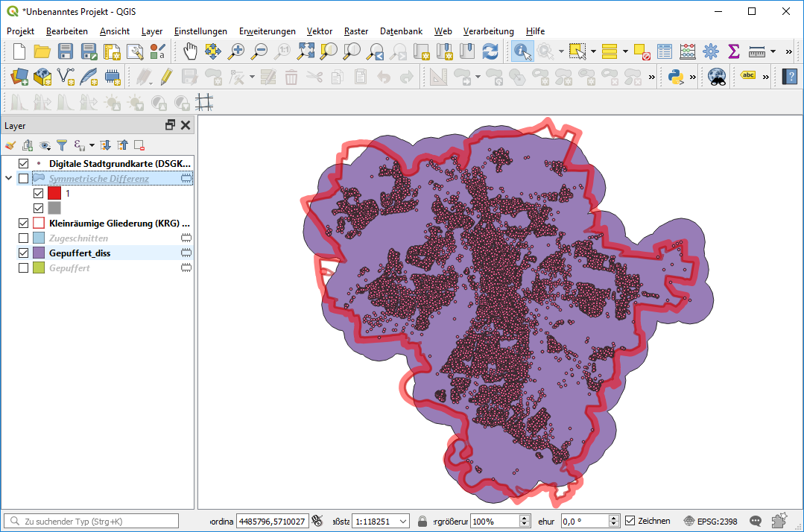Viewport: 804px width, 532px height.
Task: Open the Vektor menu
Action: (x=320, y=31)
